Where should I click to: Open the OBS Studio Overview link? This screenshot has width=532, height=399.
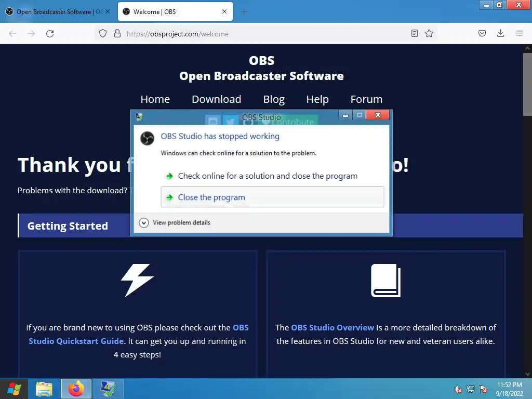[x=332, y=327]
